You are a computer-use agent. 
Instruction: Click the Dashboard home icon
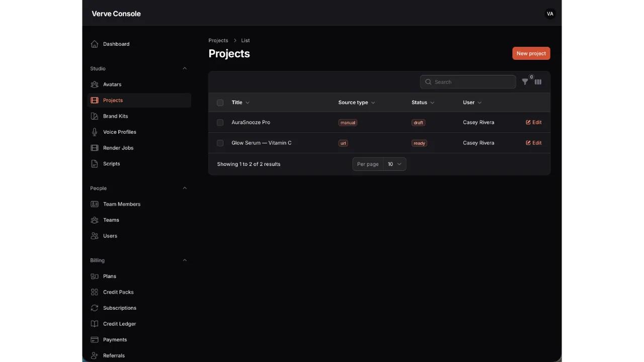pos(94,44)
